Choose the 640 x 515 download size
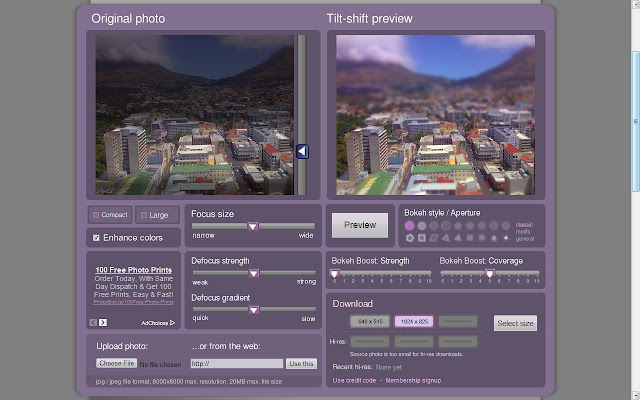The width and height of the screenshot is (640, 400). coord(370,322)
